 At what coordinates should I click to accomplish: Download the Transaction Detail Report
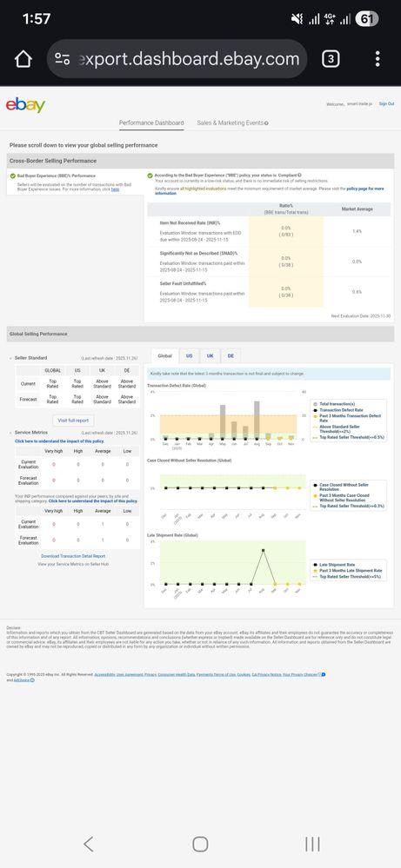pyautogui.click(x=73, y=556)
